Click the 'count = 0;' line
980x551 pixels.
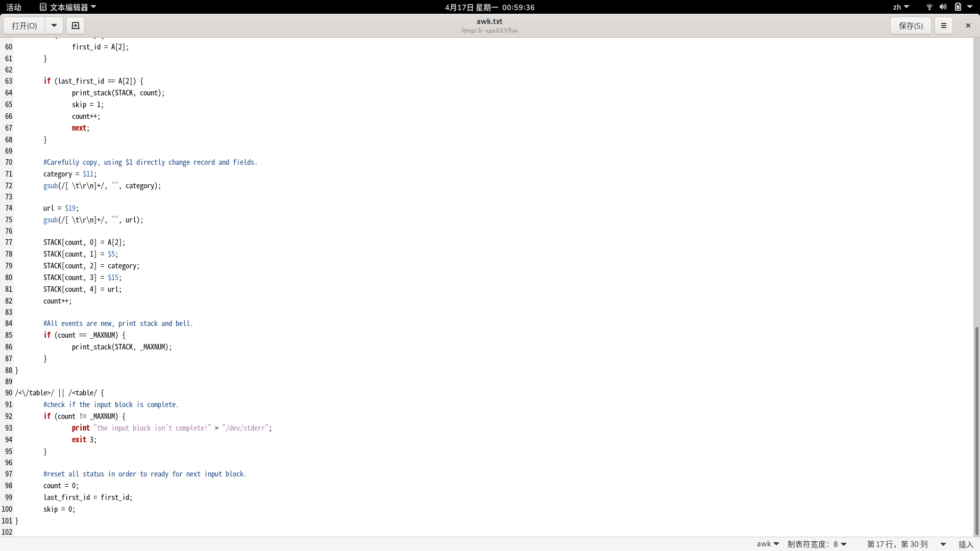(61, 486)
